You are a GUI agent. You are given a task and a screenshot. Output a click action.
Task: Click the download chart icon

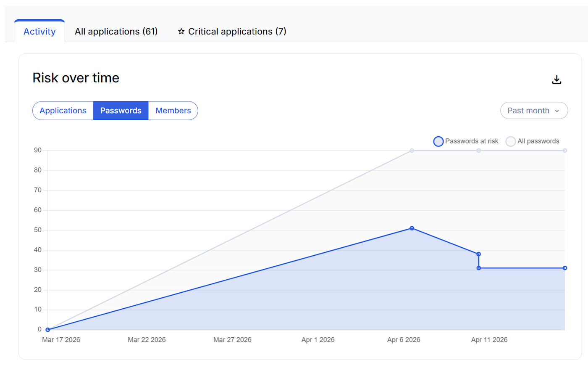pyautogui.click(x=557, y=79)
